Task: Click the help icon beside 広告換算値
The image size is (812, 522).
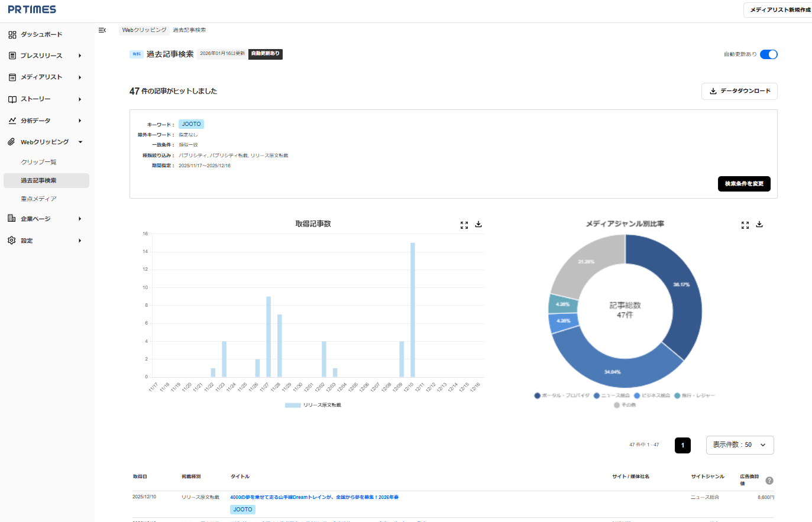Action: point(769,481)
